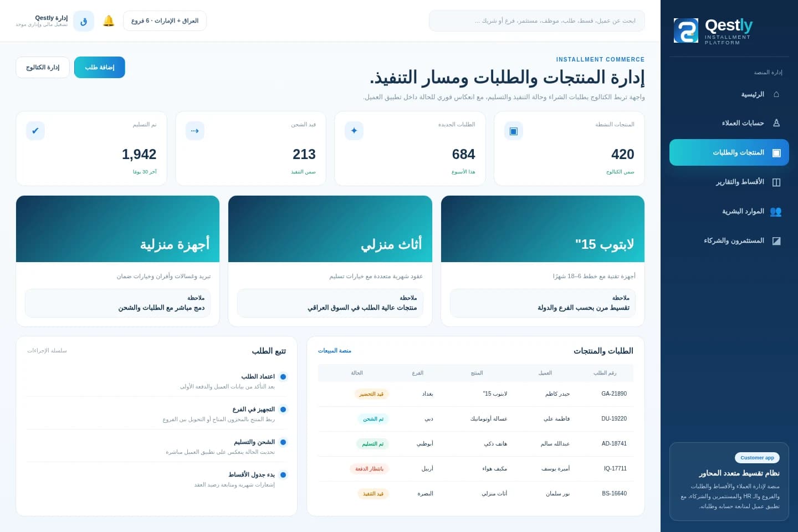Open the لابتوب 15" category card
This screenshot has height=532, width=798.
click(x=543, y=261)
